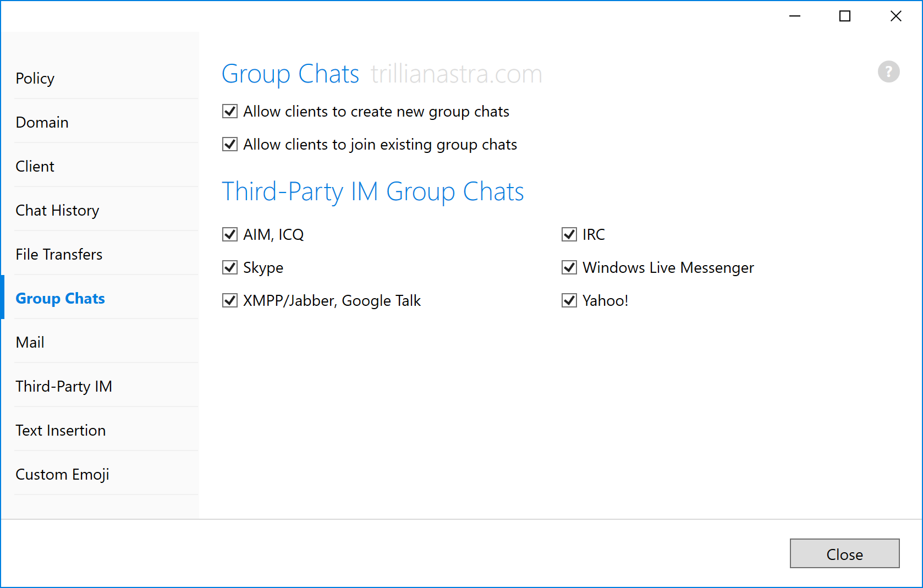The image size is (923, 588).
Task: Click the trillianastra.com domain text
Action: [x=457, y=74]
